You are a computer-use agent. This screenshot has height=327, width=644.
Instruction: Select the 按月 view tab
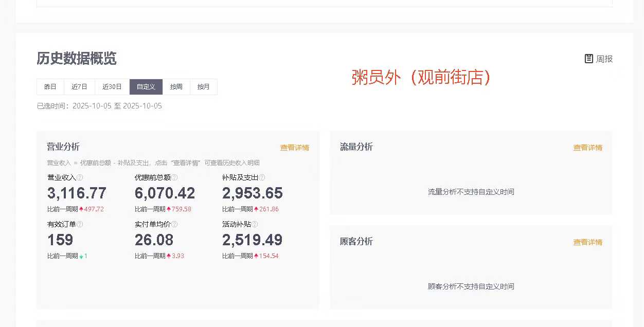(x=204, y=87)
